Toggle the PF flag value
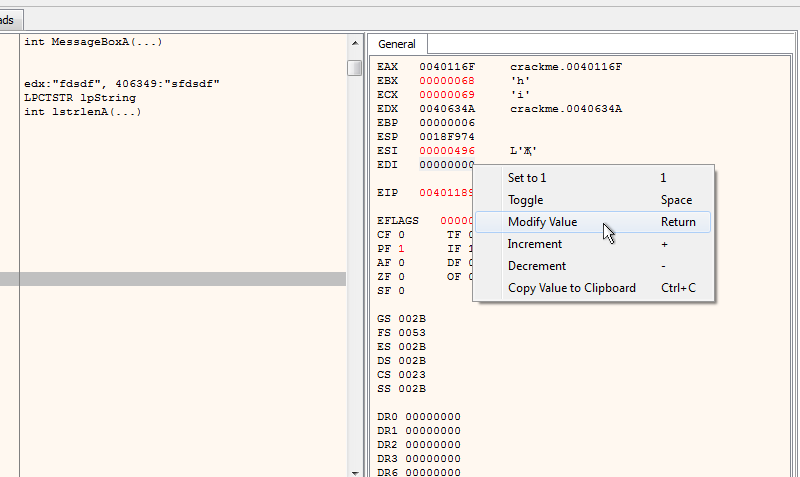The image size is (800, 477). tap(401, 249)
